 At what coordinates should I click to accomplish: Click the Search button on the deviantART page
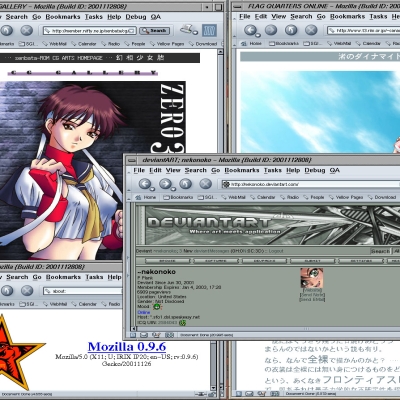tap(380, 251)
